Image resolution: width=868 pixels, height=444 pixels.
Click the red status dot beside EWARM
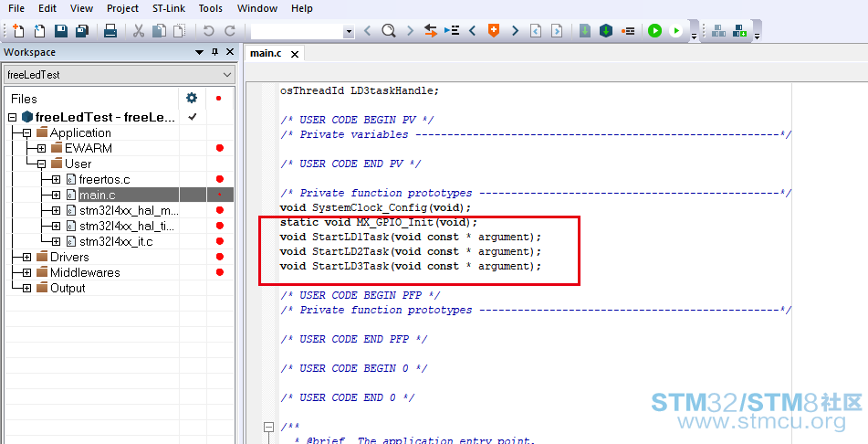click(x=219, y=148)
